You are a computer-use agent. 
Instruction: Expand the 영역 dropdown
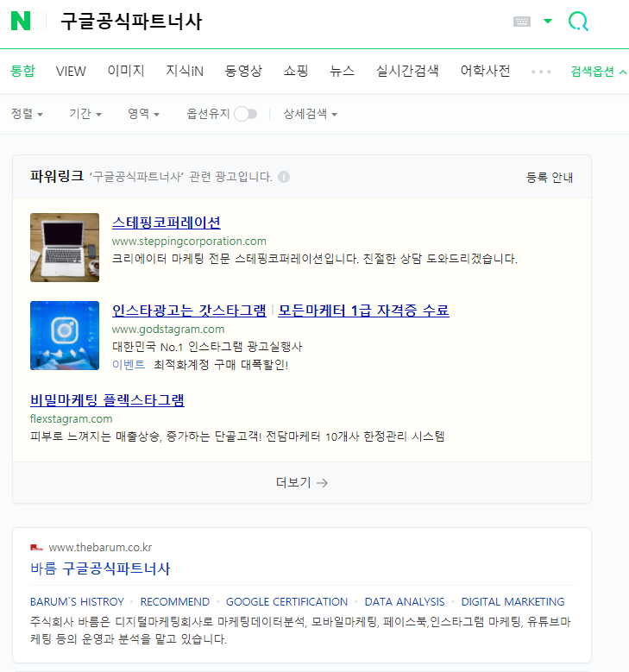point(143,114)
